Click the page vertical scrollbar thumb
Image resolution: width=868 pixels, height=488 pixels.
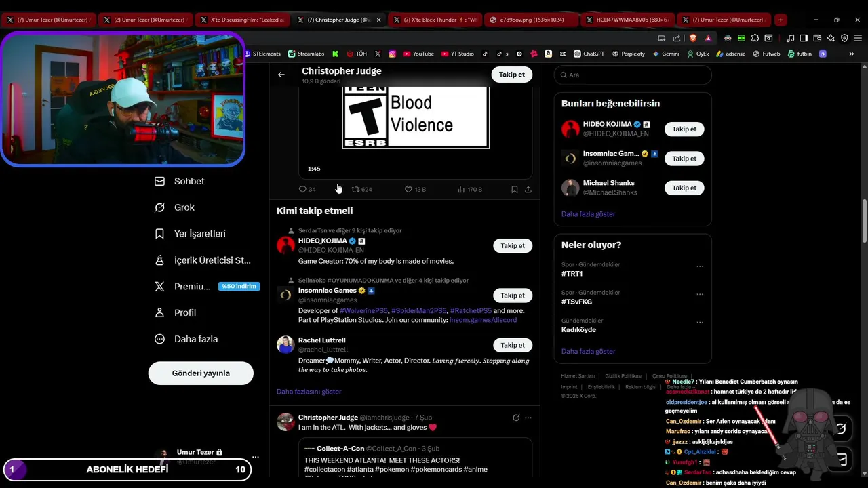[x=864, y=221]
